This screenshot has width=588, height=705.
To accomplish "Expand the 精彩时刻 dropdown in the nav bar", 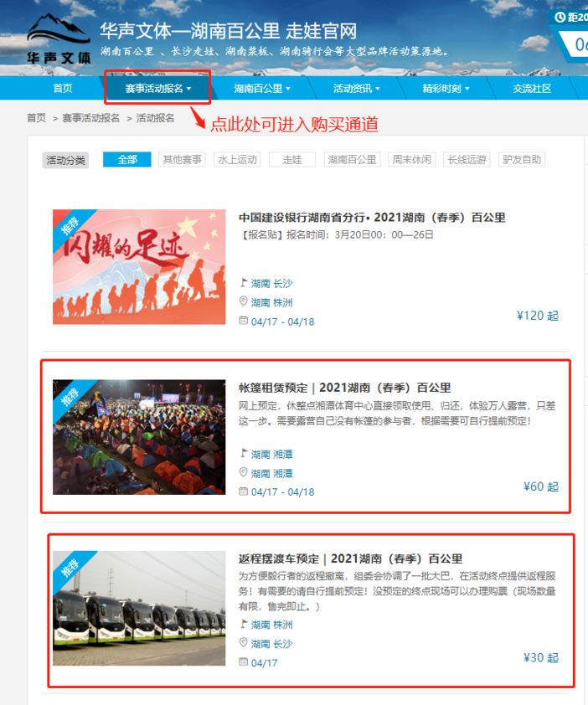I will pos(446,88).
